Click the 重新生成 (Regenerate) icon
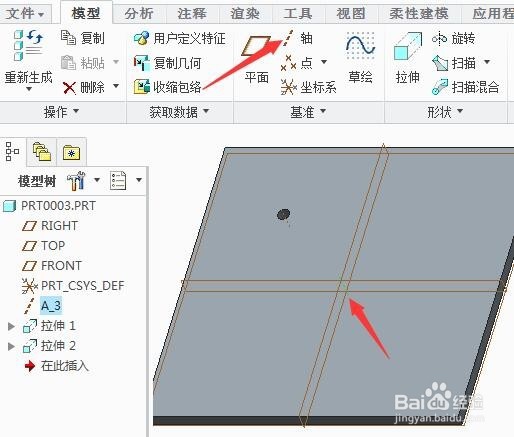 28,45
